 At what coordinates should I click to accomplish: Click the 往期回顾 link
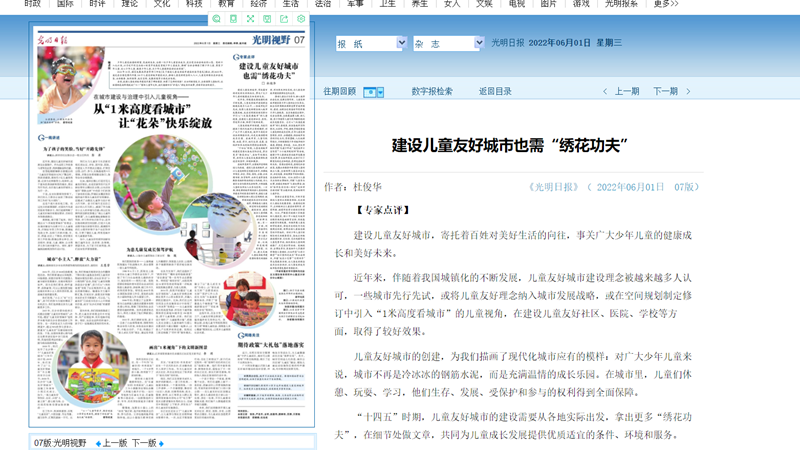[x=340, y=91]
